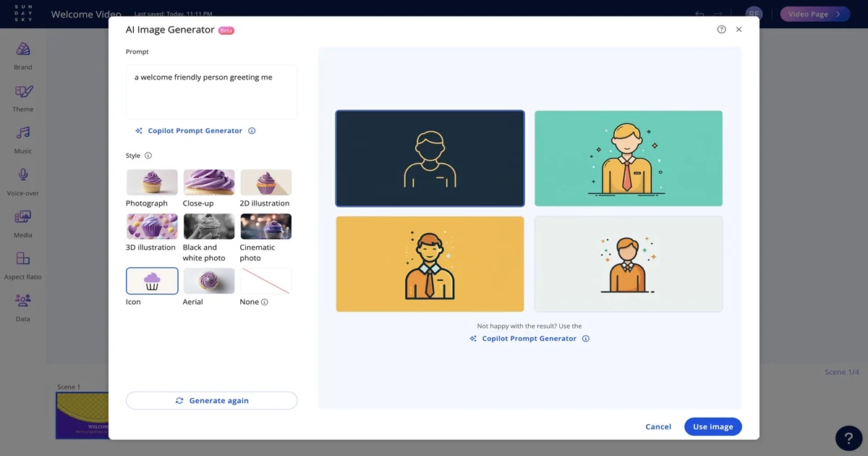The height and width of the screenshot is (456, 868).
Task: Choose the 2D illustration style
Action: (x=265, y=182)
